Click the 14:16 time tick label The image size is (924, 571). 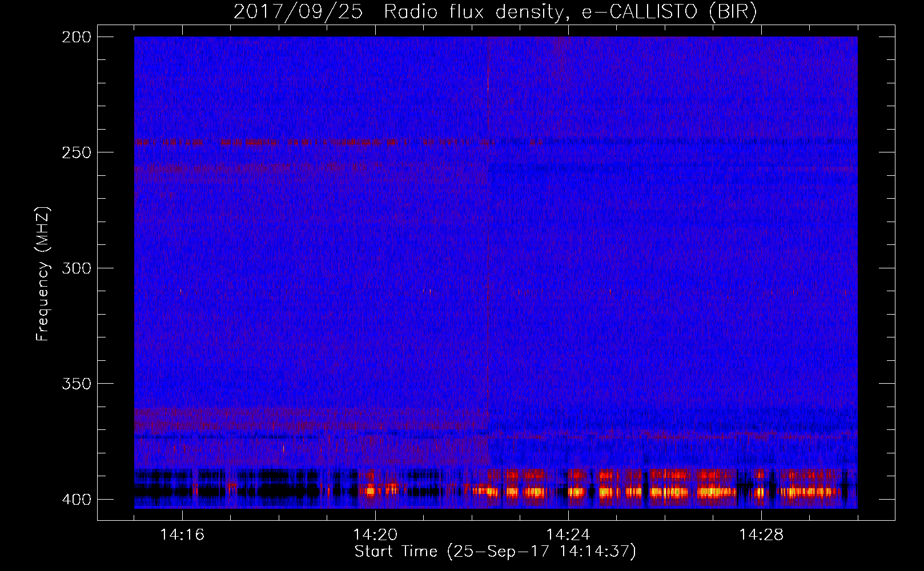tap(182, 535)
